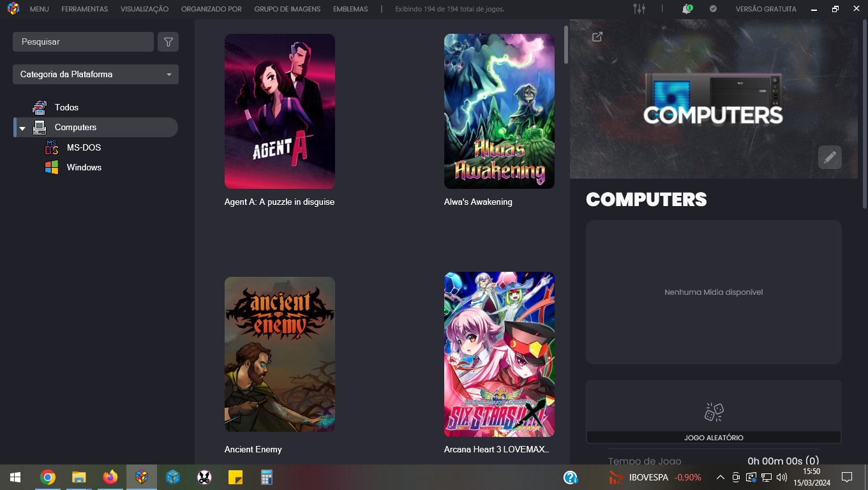868x490 pixels.
Task: Open the Windows Start button
Action: coord(15,477)
